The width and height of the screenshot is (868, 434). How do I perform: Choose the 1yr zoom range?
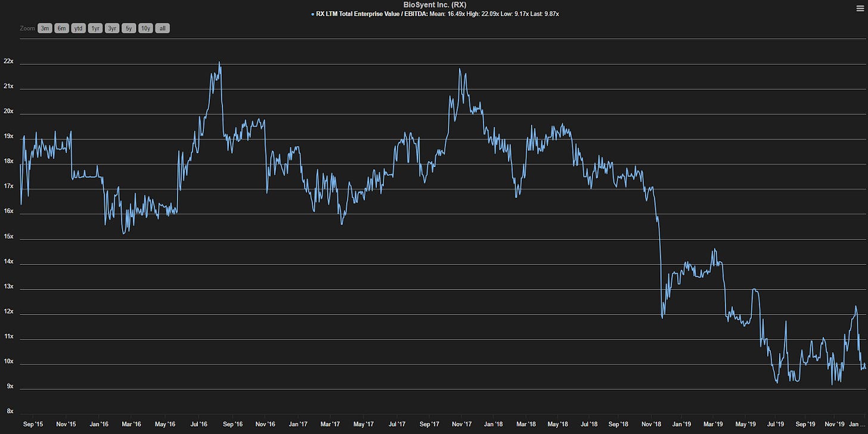tap(95, 28)
